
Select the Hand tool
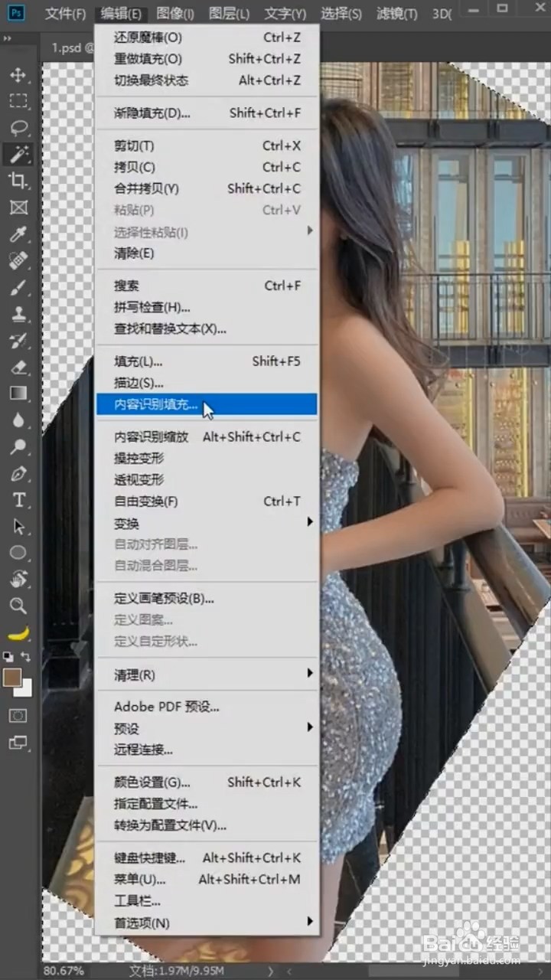(x=18, y=580)
